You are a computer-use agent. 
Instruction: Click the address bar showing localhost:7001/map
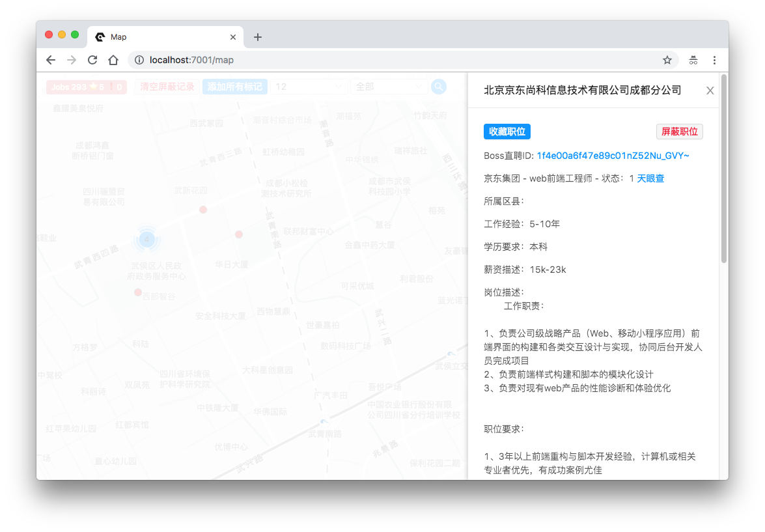coord(404,60)
